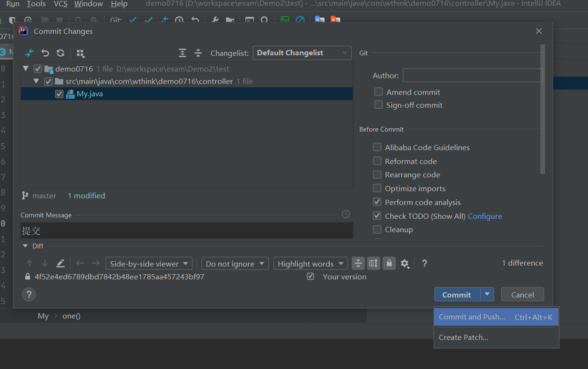This screenshot has height=369, width=588.
Task: Collapse the controller folder tree node
Action: (36, 81)
